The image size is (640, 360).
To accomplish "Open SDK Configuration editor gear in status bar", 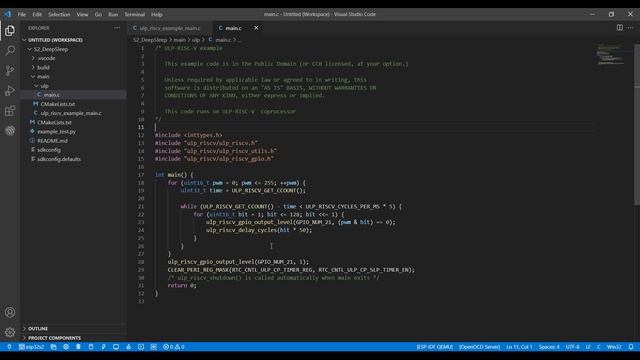I will (x=66, y=347).
